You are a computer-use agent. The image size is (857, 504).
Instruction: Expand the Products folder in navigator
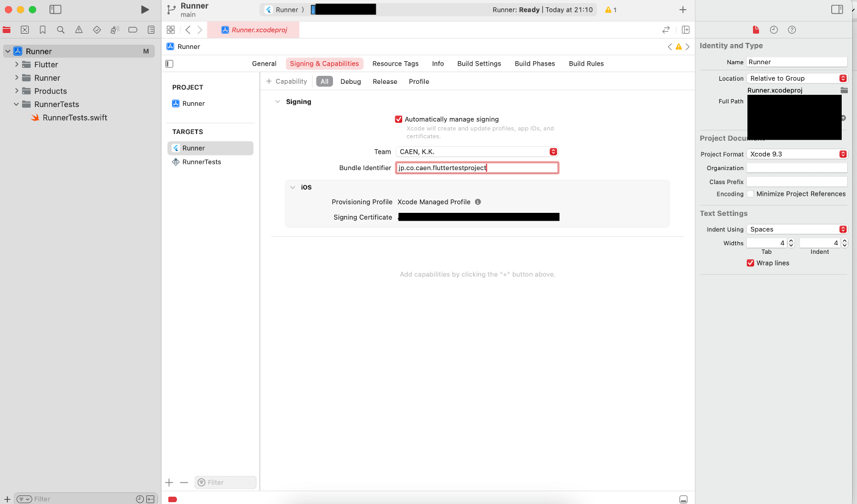pos(17,91)
